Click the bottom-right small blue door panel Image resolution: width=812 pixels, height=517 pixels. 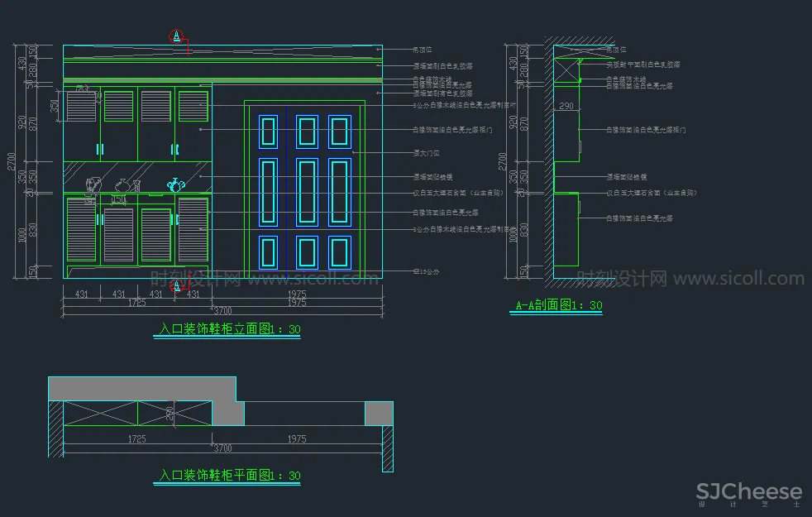(340, 251)
